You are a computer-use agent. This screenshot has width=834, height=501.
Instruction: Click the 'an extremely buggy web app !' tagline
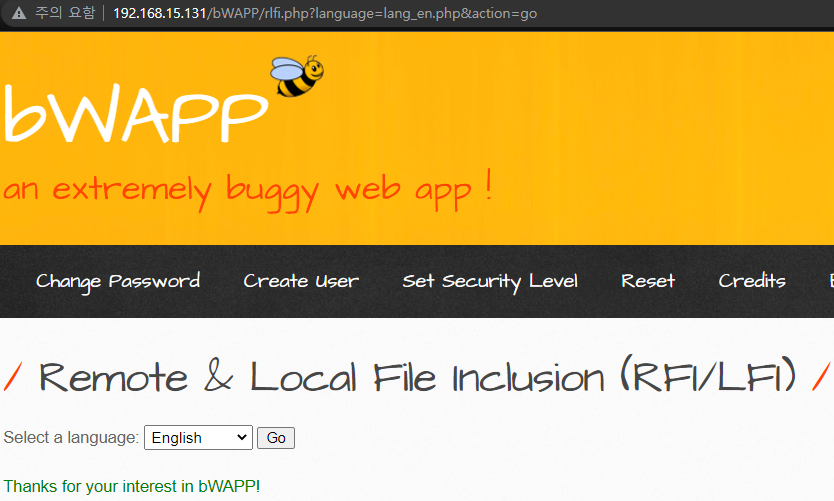click(248, 190)
